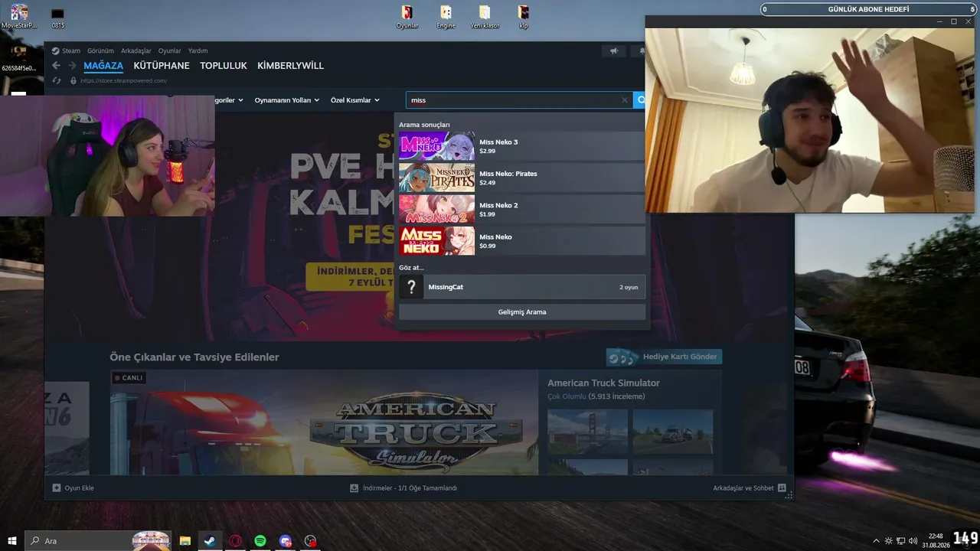Image resolution: width=980 pixels, height=551 pixels.
Task: Open the Arkadaşlar menu
Action: coord(136,51)
